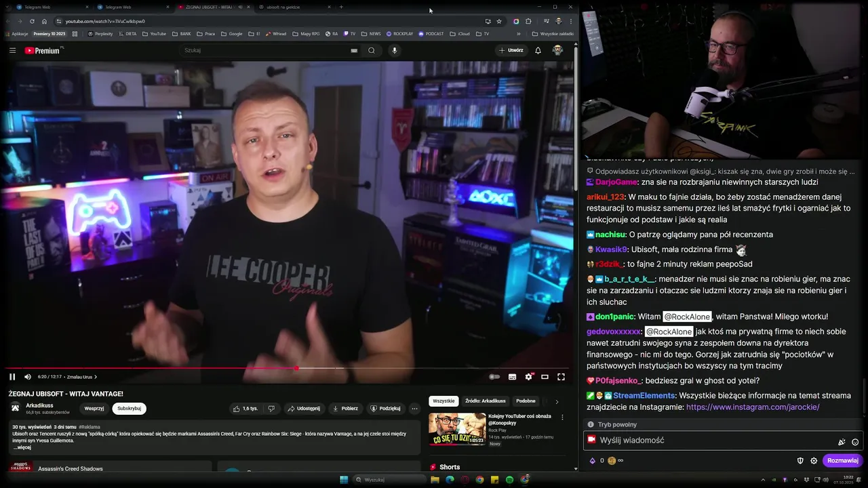
Task: Turn on subtitles in the player
Action: [x=512, y=377]
